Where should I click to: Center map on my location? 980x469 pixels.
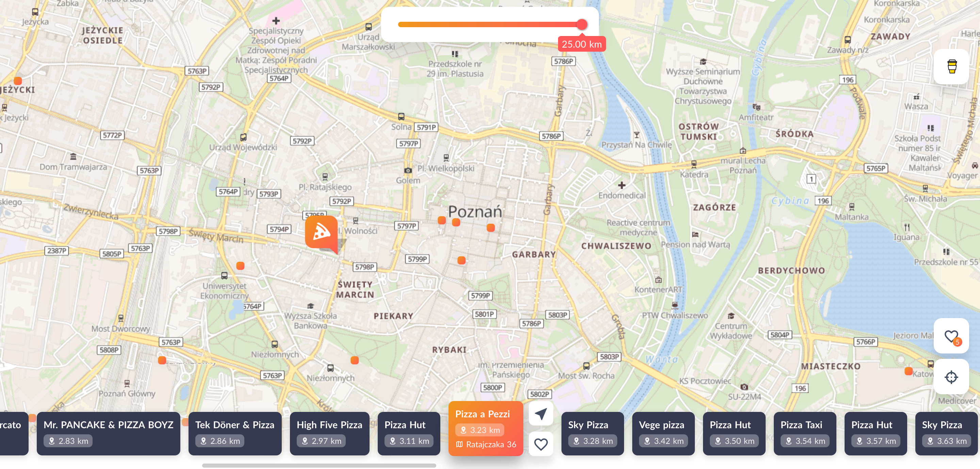(951, 377)
